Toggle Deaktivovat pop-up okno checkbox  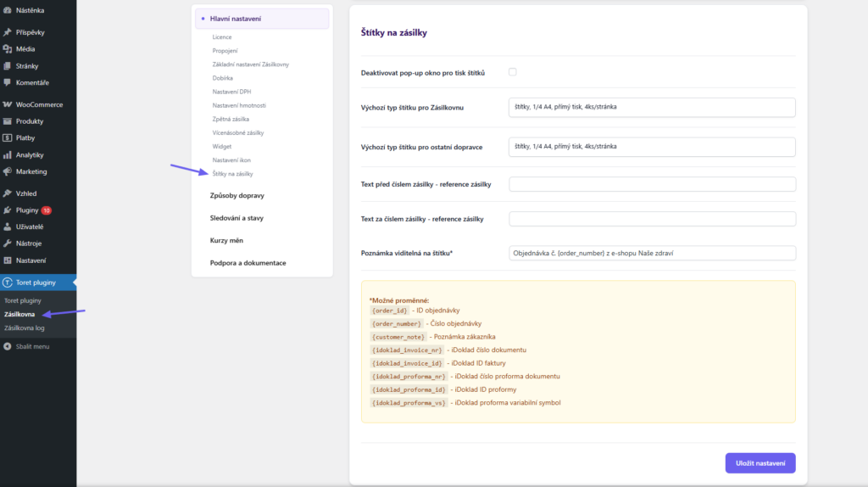[x=513, y=72]
